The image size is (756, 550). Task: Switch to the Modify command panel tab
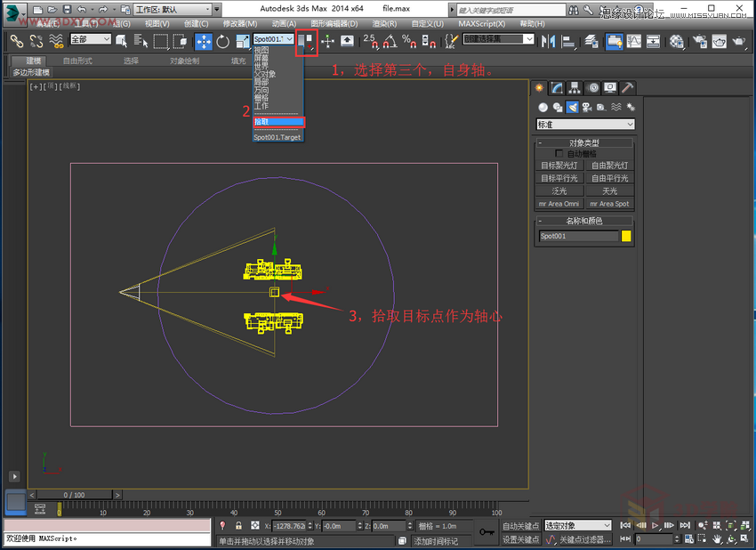[555, 89]
